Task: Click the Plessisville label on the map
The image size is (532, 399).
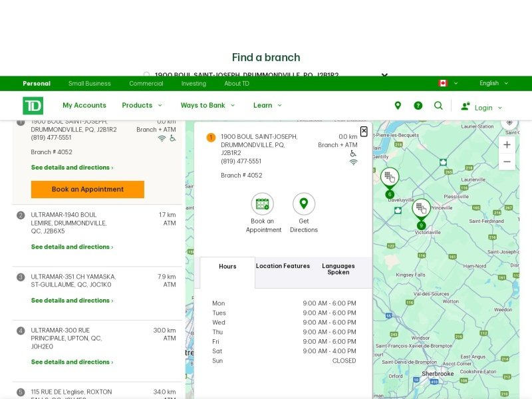Action: [456, 196]
